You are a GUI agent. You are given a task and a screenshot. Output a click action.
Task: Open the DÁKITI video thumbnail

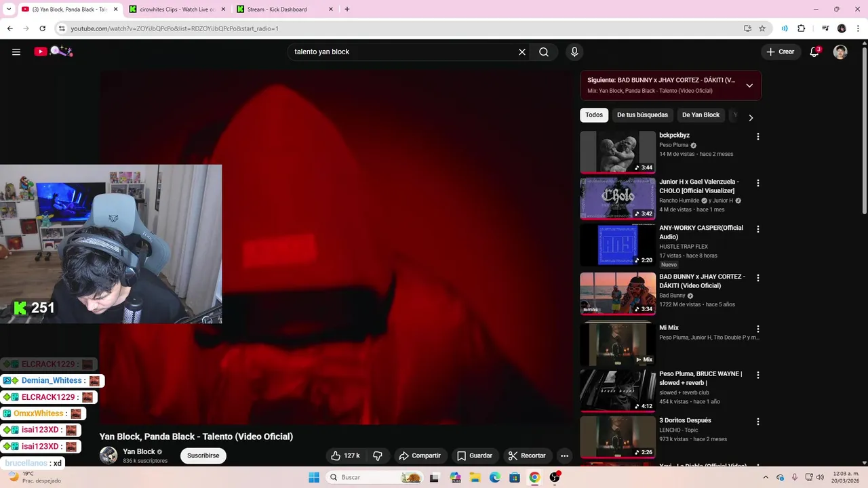point(618,293)
